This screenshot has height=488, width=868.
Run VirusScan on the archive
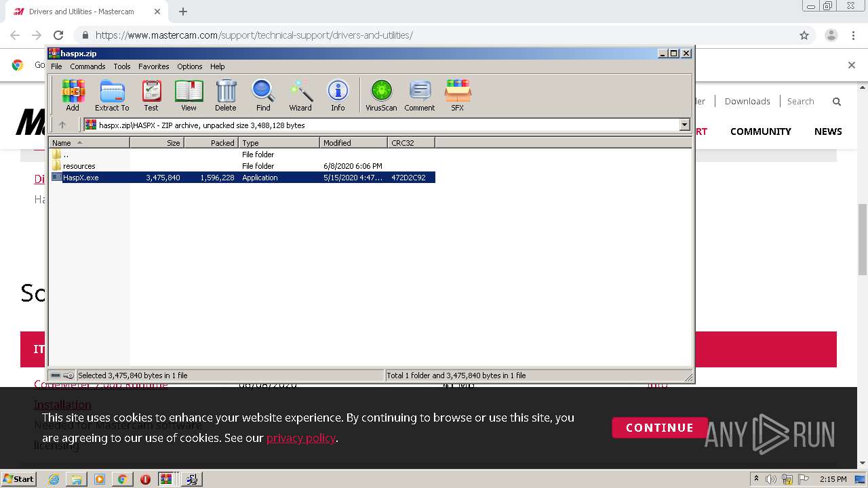(x=381, y=95)
